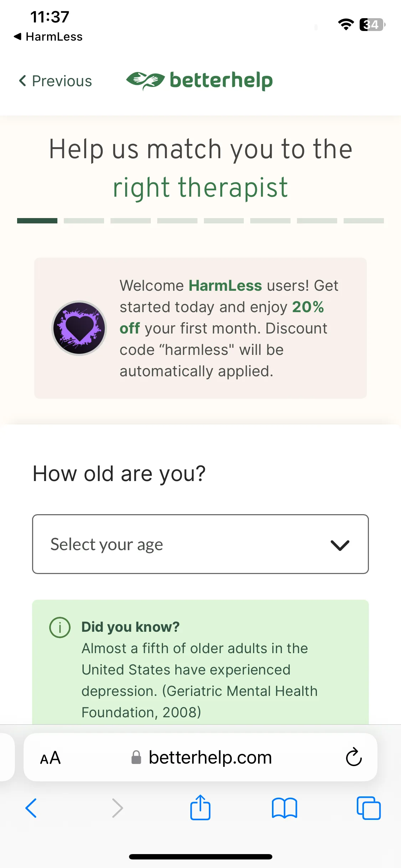Return to HarmLess app via back link
This screenshot has width=401, height=868.
(48, 36)
